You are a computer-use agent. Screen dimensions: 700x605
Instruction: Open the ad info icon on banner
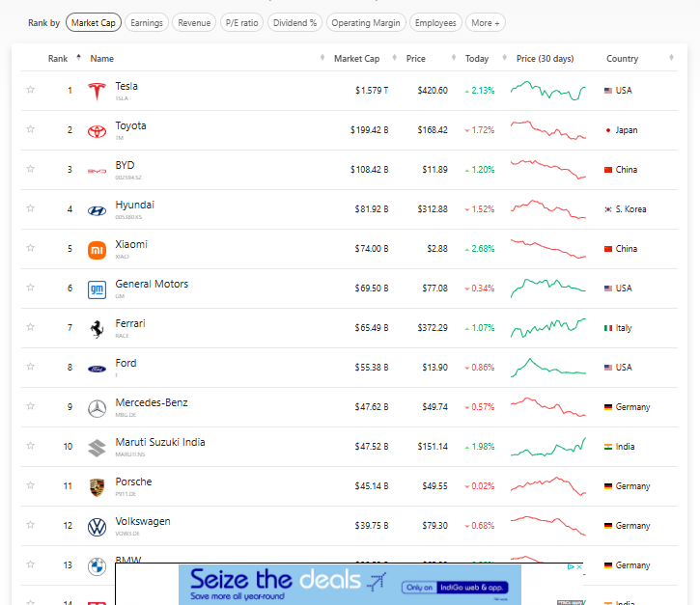(571, 566)
